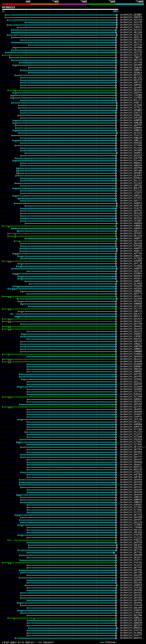Click the green alignment bar of UniRef100_A2SY32
The width and height of the screenshot is (146, 644).
click(x=59, y=55)
